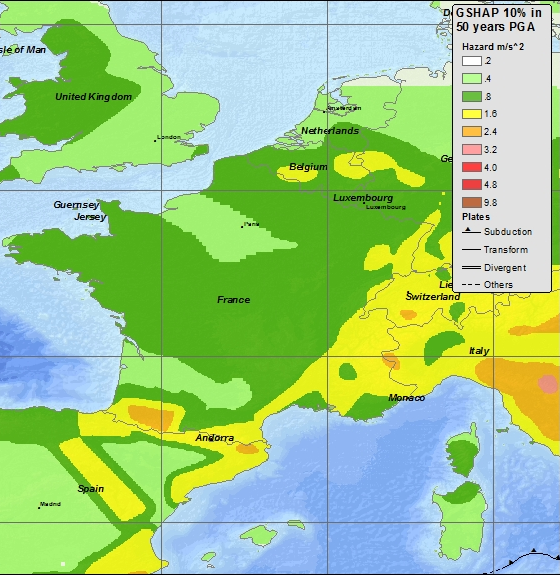Click the Subduction plate boundary symbol

(471, 231)
